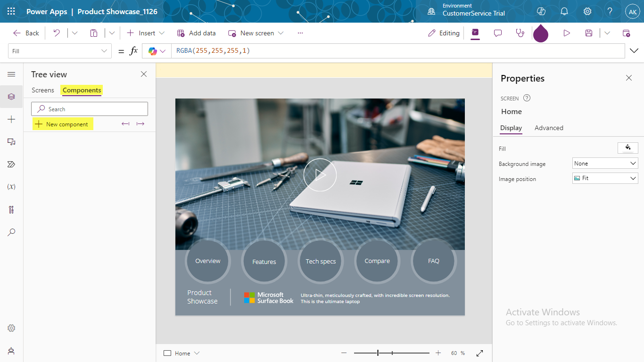Select the Advanced properties tab
The image size is (644, 362).
coord(549,128)
